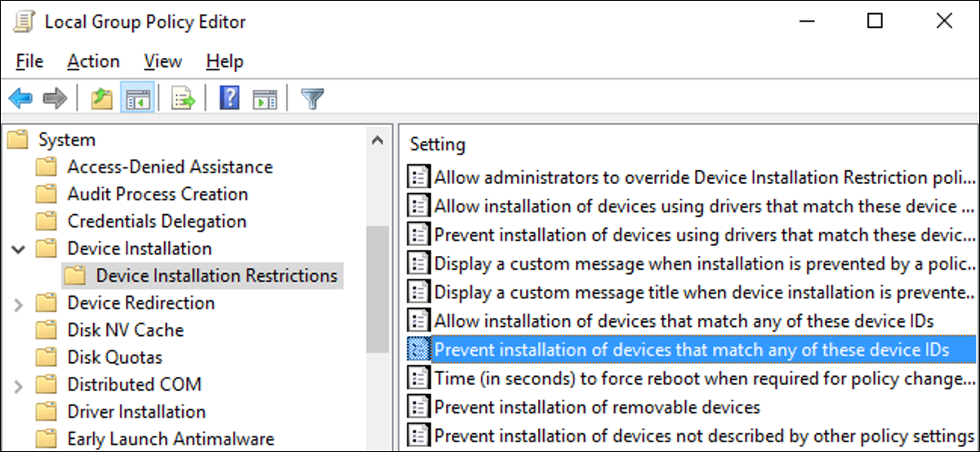Click the System folder icon

[18, 141]
